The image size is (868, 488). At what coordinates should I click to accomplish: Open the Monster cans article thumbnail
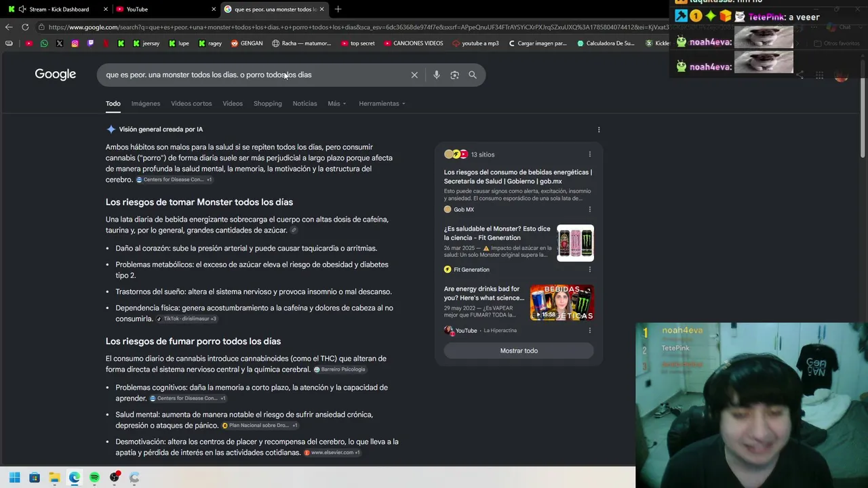(x=575, y=243)
